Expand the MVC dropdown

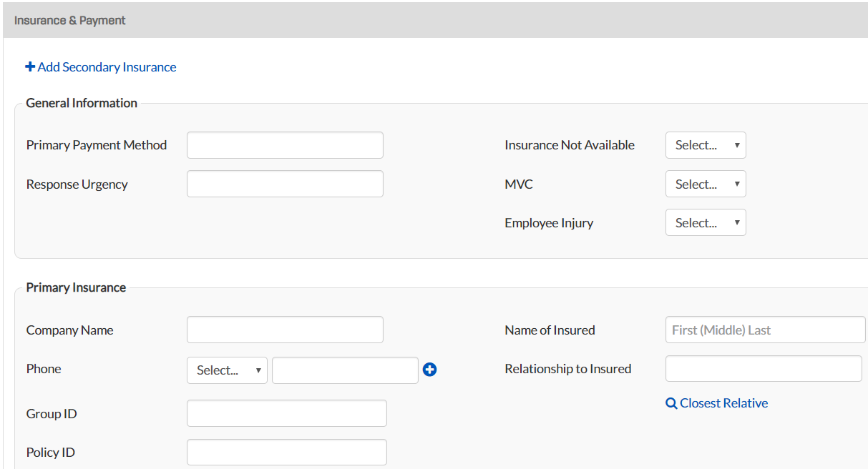point(706,184)
